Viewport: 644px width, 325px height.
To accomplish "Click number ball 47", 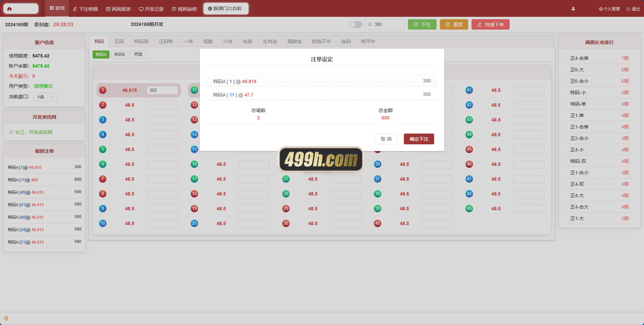I will [x=469, y=179].
